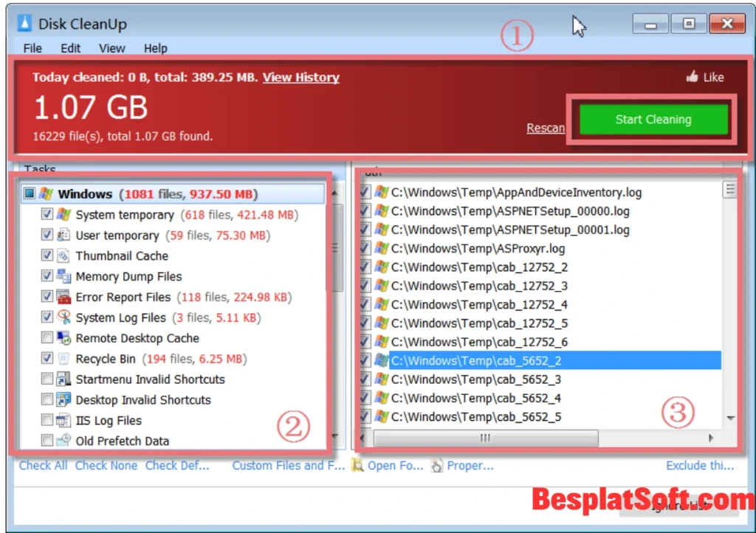Click the Like thumbs-up icon

(693, 76)
